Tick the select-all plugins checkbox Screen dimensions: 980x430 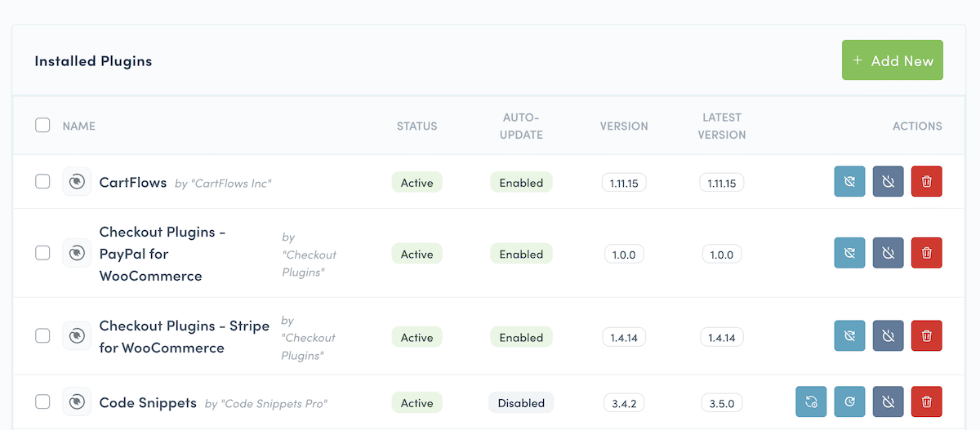point(42,126)
